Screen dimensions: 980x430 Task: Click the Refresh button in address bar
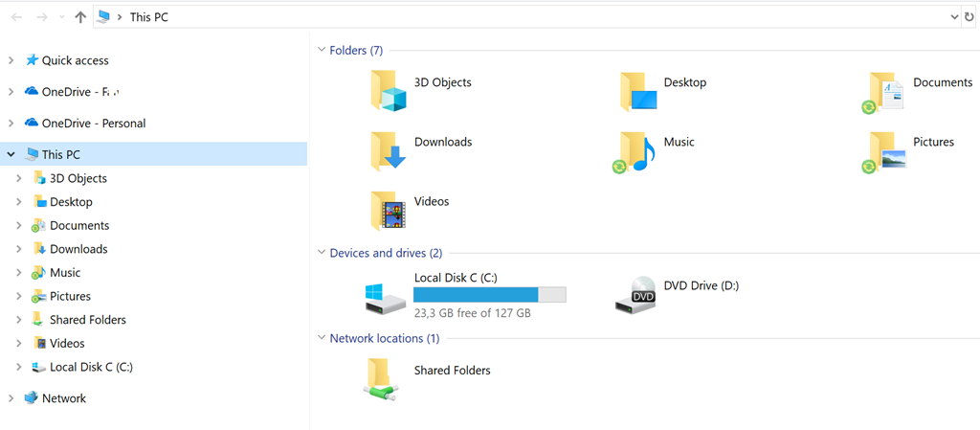969,17
